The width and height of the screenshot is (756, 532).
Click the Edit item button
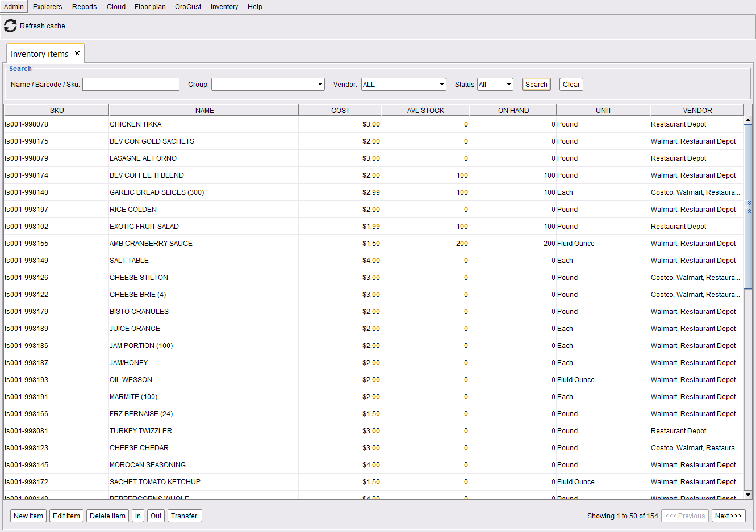point(66,516)
